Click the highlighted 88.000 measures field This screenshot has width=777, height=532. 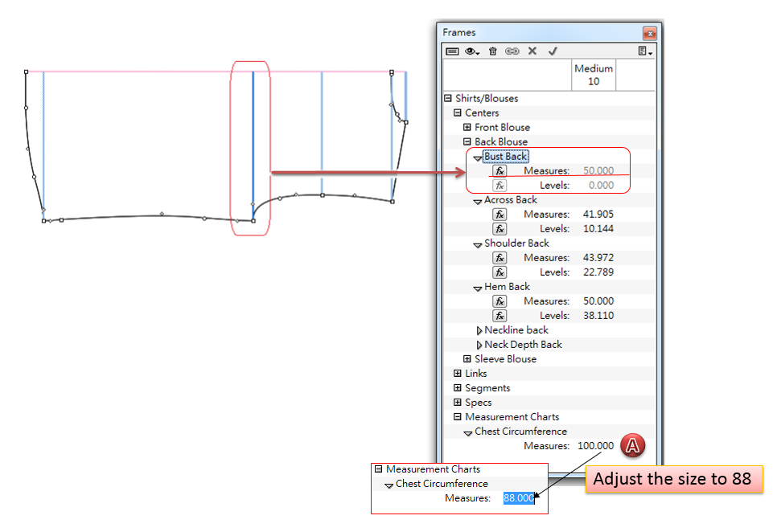coord(519,498)
